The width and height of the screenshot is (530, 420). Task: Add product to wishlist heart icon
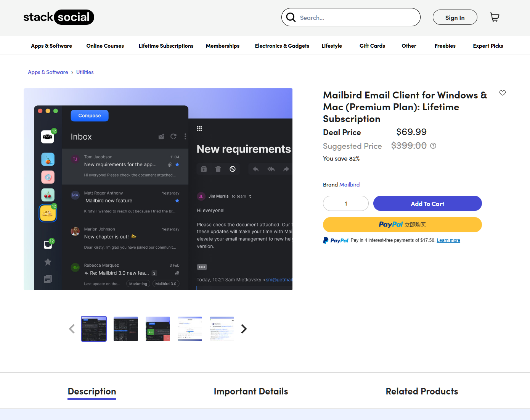[503, 93]
